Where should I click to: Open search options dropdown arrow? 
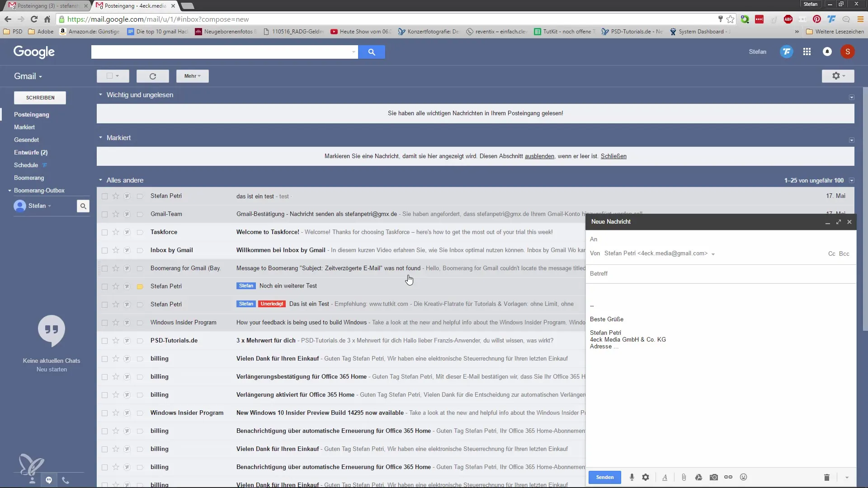coord(354,52)
